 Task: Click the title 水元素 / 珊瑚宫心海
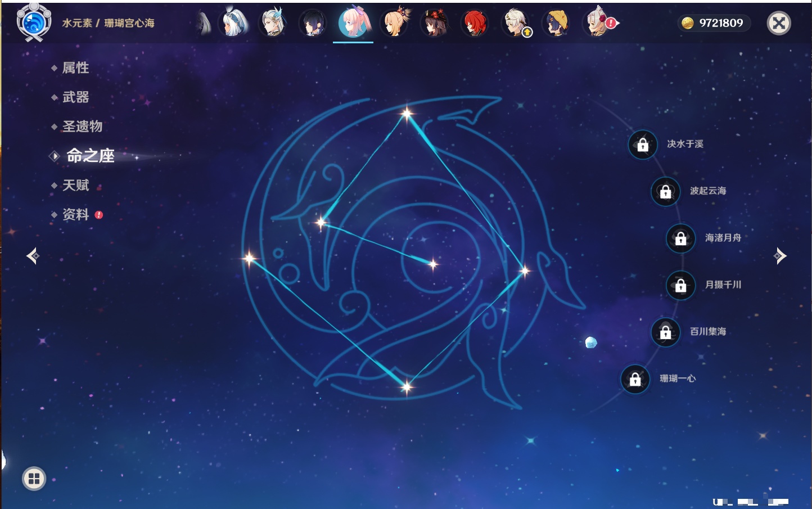(x=108, y=23)
